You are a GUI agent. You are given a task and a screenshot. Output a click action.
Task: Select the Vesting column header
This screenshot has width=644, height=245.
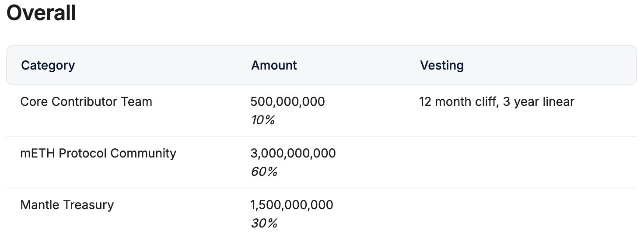(x=442, y=66)
